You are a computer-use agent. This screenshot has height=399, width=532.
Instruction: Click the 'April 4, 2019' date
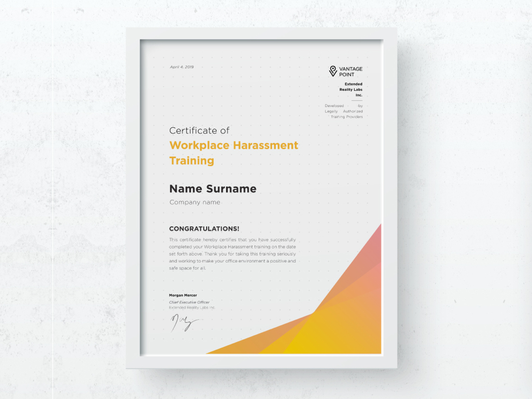182,67
